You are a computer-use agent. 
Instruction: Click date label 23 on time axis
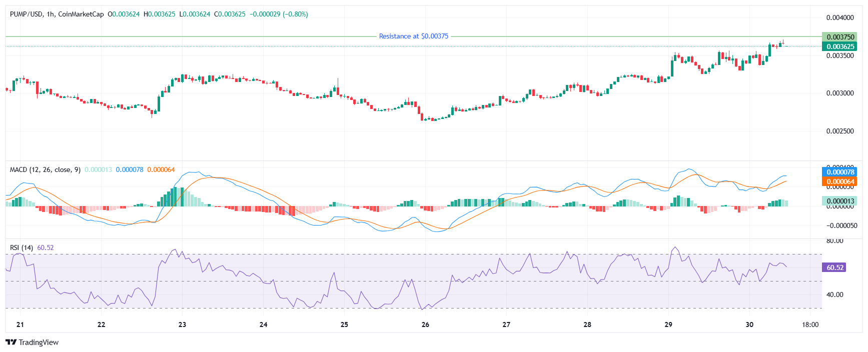[x=182, y=324]
